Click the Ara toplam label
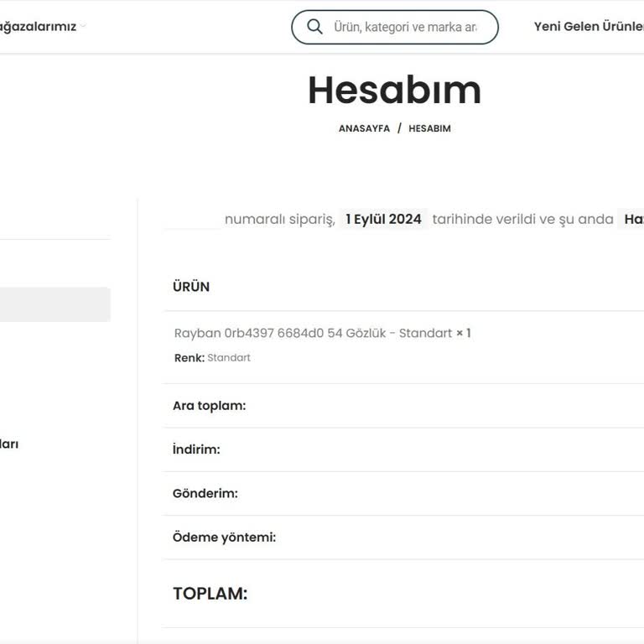The width and height of the screenshot is (644, 644). pos(209,406)
